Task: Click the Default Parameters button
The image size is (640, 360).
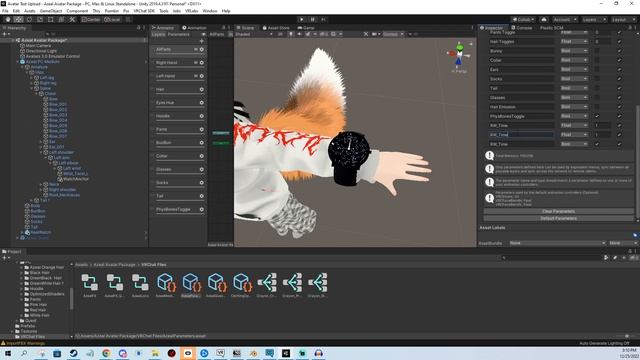Action: tap(558, 218)
